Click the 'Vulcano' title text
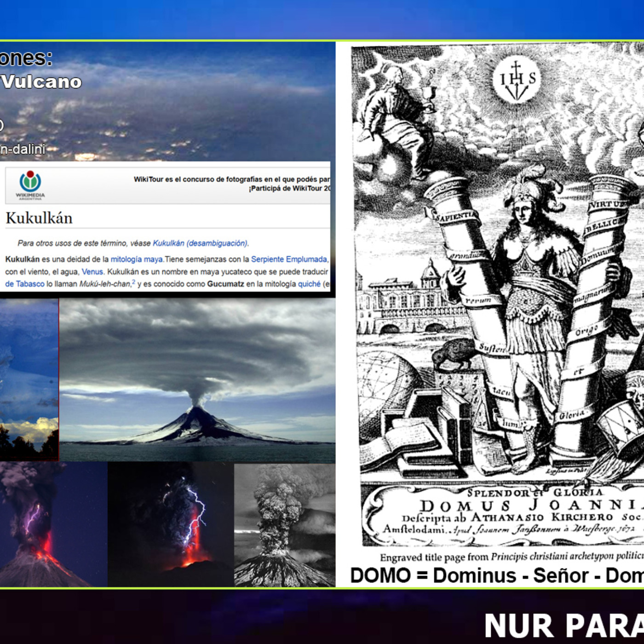 (41, 82)
